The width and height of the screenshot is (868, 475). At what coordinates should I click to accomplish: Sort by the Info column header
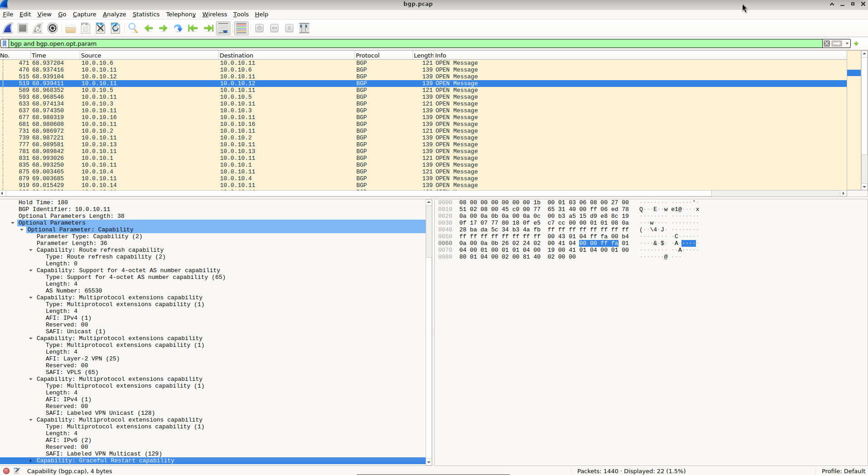[x=640, y=55]
